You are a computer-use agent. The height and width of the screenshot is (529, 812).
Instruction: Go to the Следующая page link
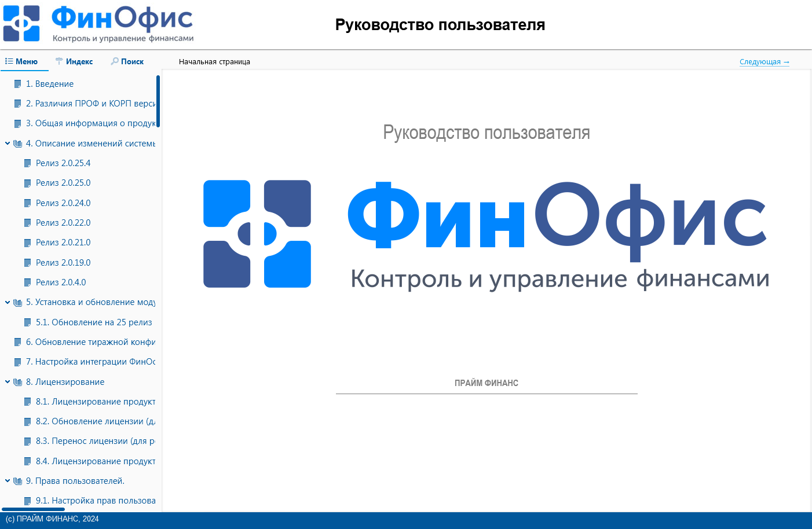coord(765,62)
